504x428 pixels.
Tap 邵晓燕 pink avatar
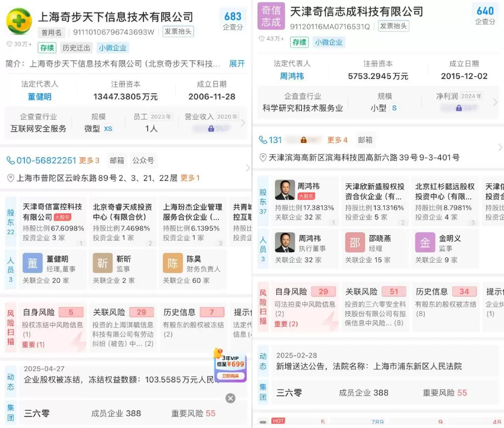coord(355,242)
